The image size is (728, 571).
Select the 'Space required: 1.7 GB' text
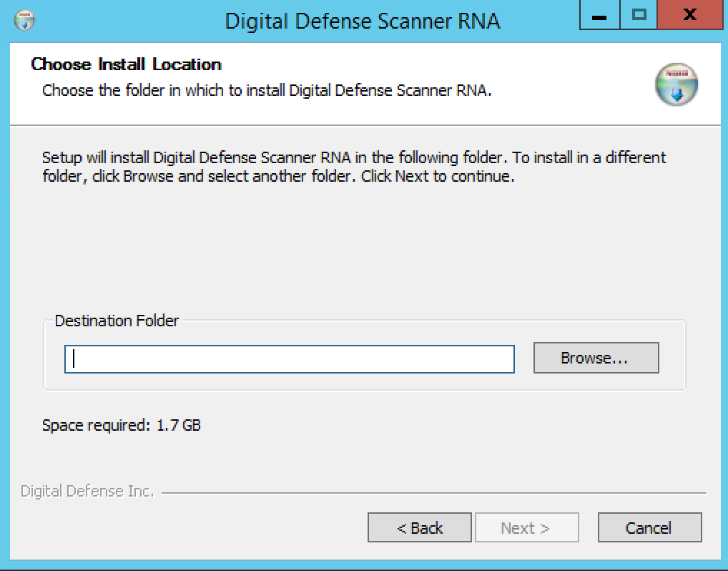[121, 425]
